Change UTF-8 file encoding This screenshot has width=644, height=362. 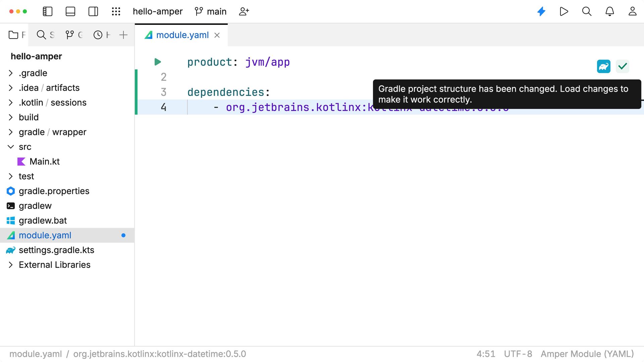tap(518, 354)
